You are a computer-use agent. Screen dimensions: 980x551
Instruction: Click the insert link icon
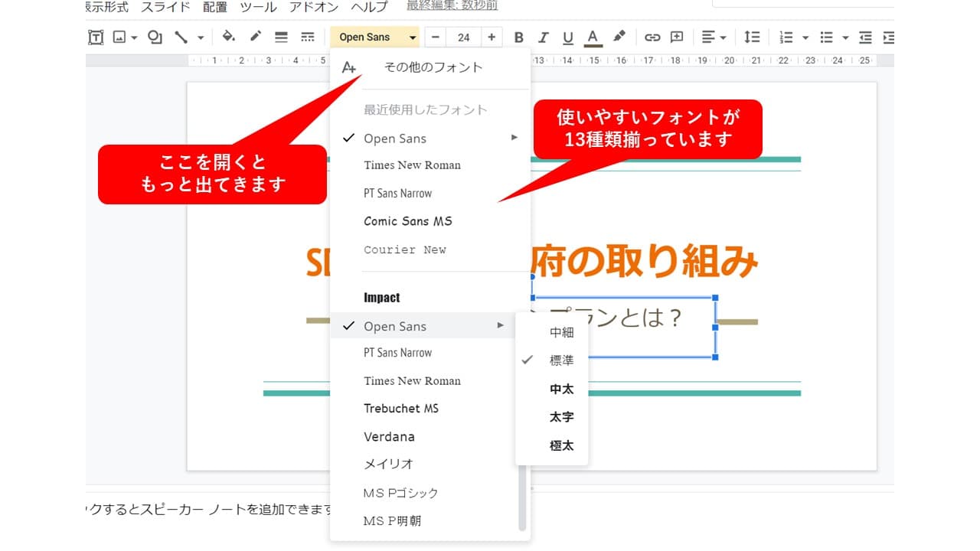tap(652, 37)
